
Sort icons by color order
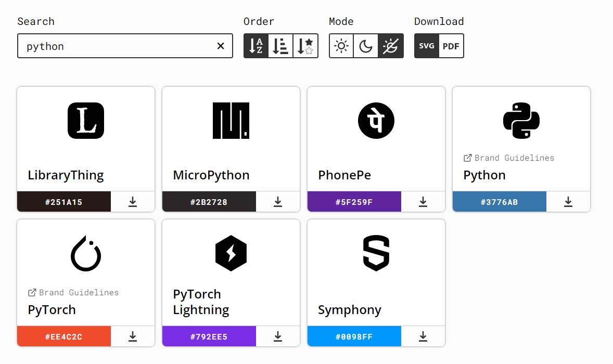pyautogui.click(x=280, y=46)
